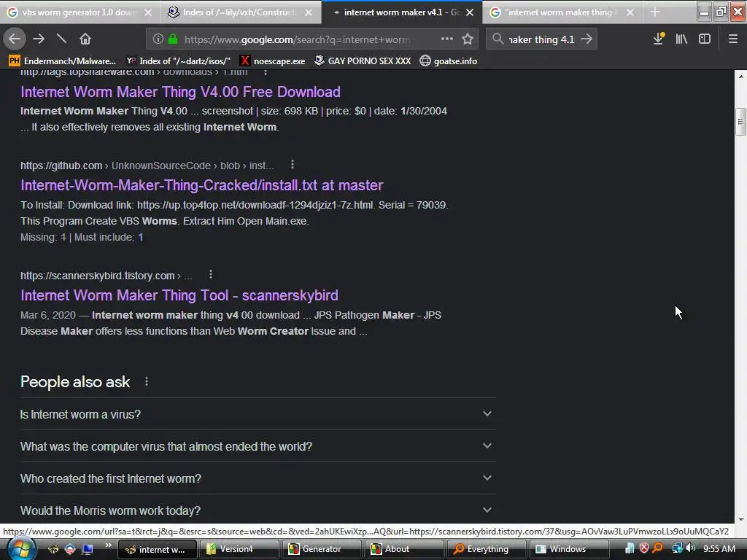Switch to Windows taskbar window
The height and width of the screenshot is (560, 747).
(x=569, y=549)
